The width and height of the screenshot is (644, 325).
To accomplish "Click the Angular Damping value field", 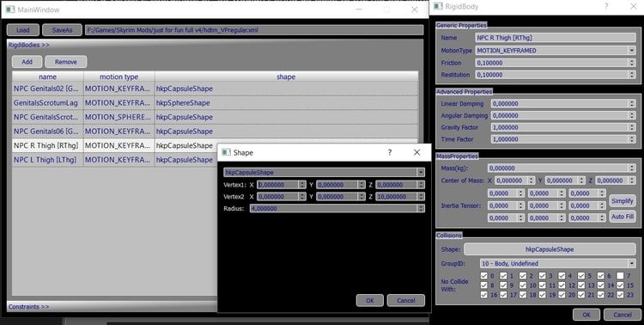I will pyautogui.click(x=560, y=115).
